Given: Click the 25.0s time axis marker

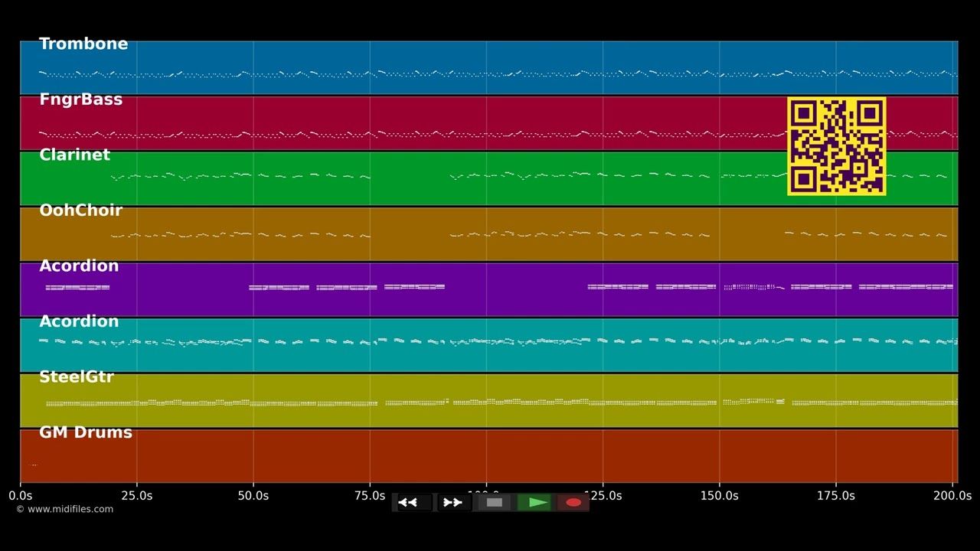Looking at the screenshot, I should click(137, 496).
